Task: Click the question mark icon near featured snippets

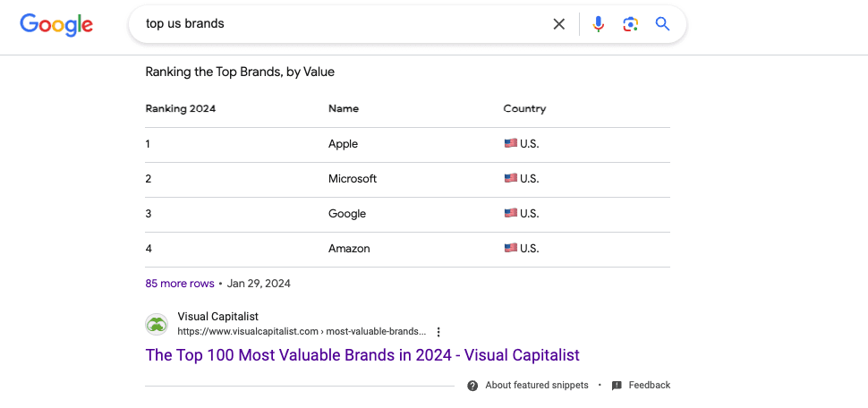Action: (x=472, y=386)
